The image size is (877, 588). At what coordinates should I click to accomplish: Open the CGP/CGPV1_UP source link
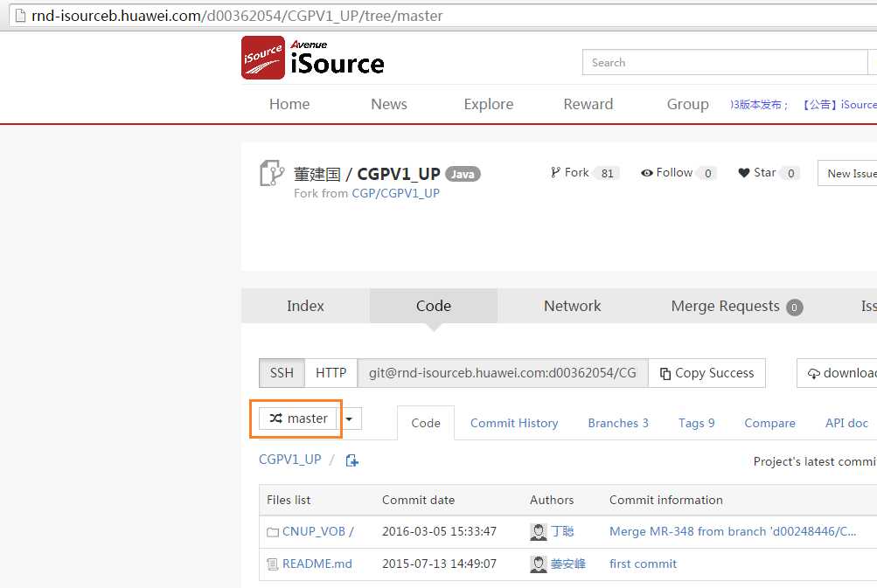395,193
